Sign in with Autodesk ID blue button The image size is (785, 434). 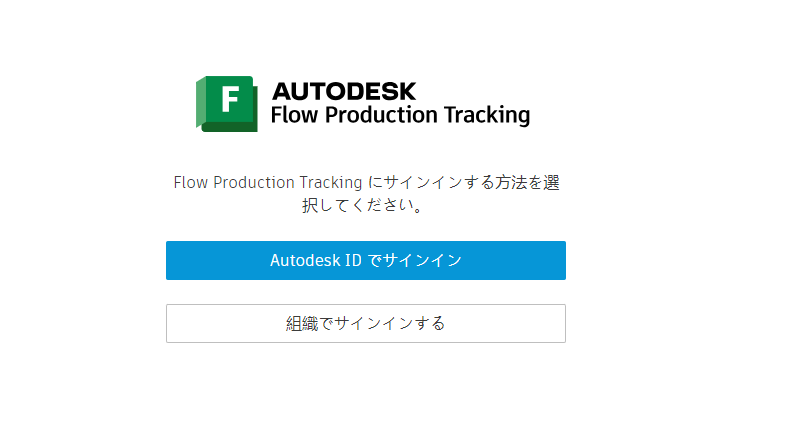[x=365, y=260]
